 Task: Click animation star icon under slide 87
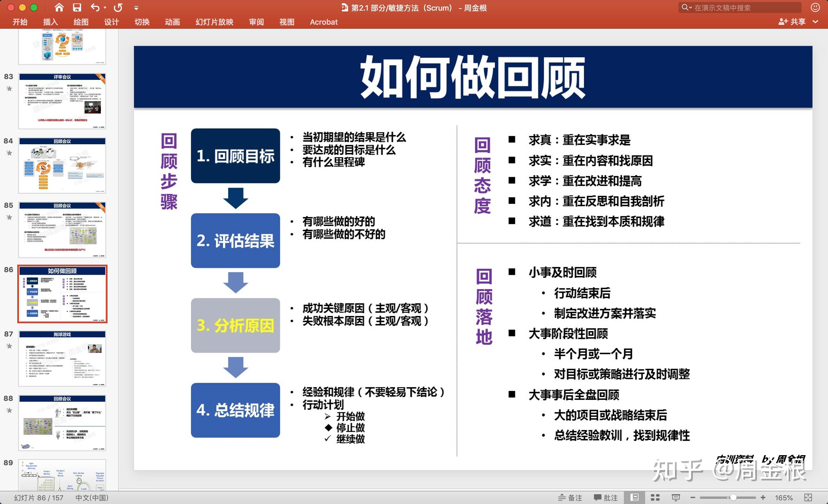9,346
